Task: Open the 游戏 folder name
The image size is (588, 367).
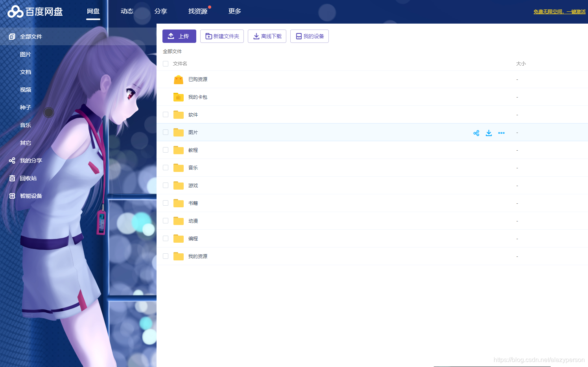Action: pos(193,186)
